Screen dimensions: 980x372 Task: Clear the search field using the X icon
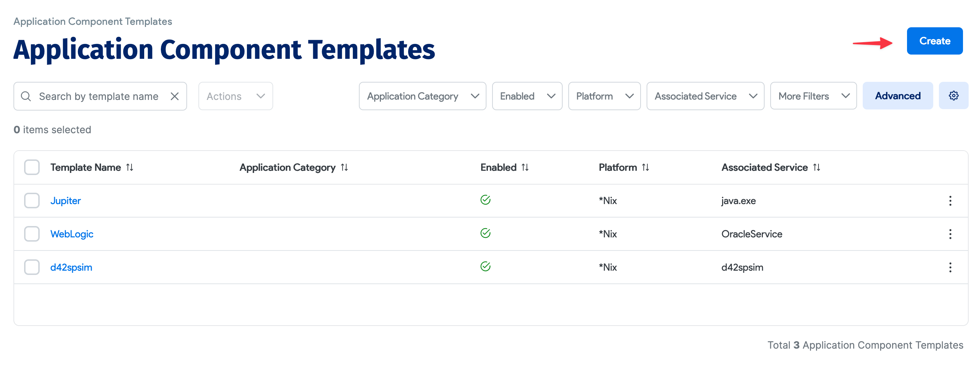pos(175,96)
